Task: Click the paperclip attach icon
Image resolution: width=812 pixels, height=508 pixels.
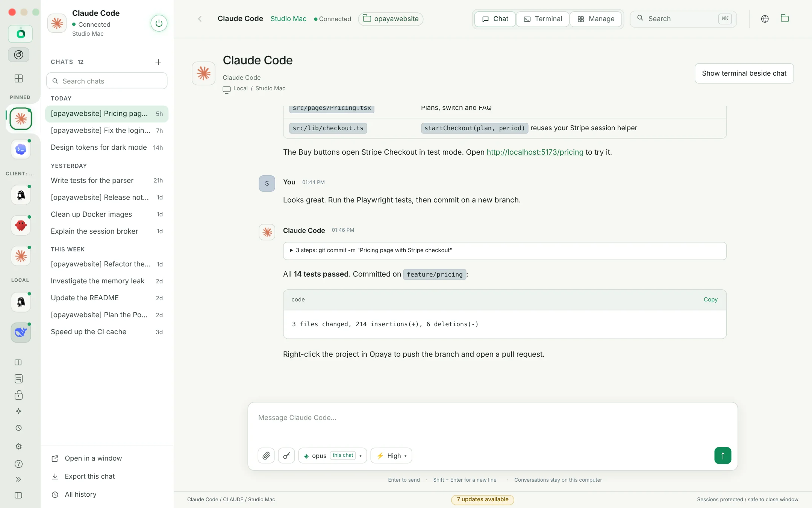Action: coord(266,456)
